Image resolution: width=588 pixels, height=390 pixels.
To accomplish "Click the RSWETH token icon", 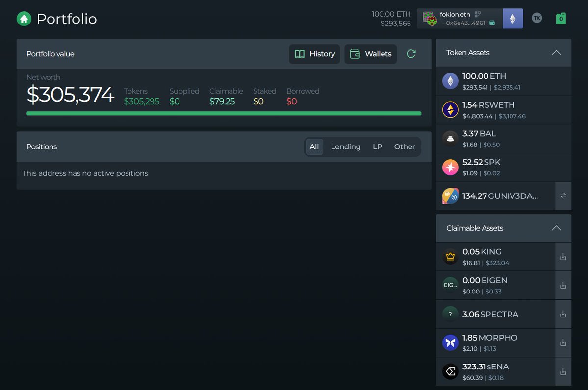I will point(450,110).
